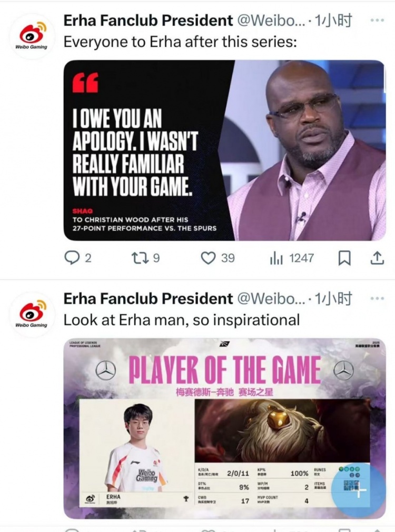Share the first Erha tweet
The height and width of the screenshot is (532, 395).
[x=377, y=258]
